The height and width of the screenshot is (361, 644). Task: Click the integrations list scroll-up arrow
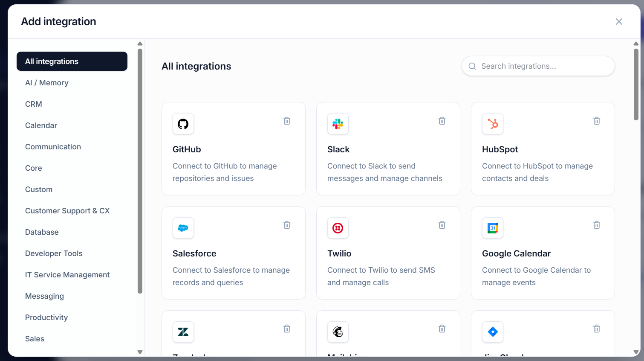pos(636,44)
